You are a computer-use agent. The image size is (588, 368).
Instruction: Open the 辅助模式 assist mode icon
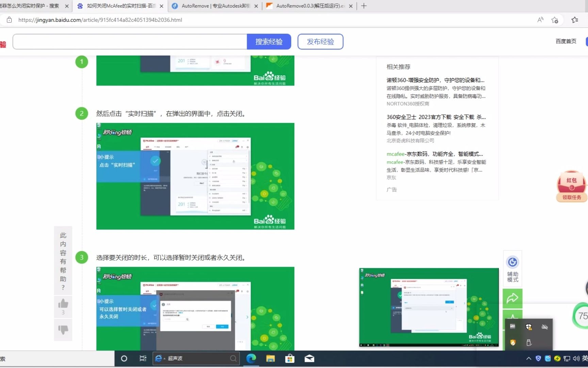click(x=512, y=269)
